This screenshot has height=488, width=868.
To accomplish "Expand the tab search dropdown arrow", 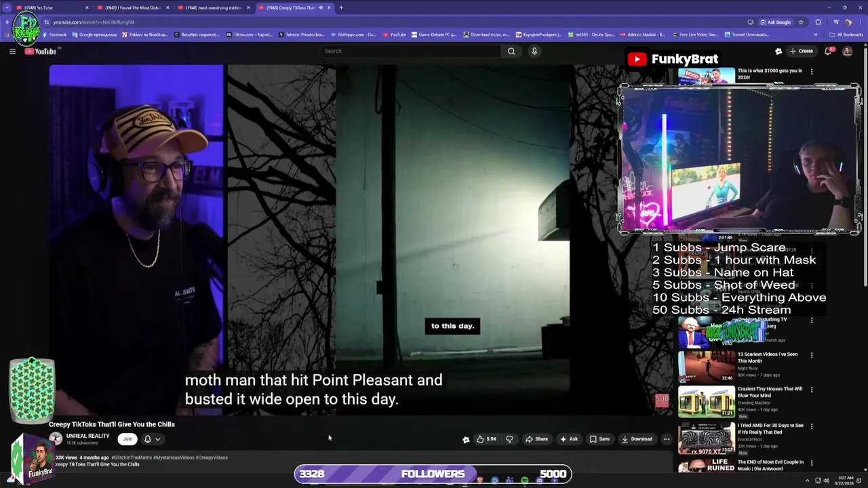I will [7, 7].
